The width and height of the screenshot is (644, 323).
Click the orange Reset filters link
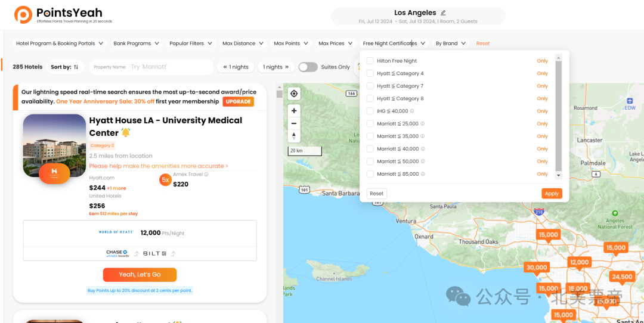pos(482,43)
